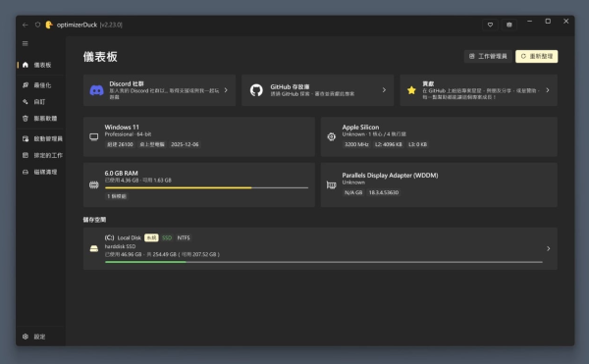Click the 儲存空間 storage heading
Viewport: 589px width, 364px height.
click(94, 220)
